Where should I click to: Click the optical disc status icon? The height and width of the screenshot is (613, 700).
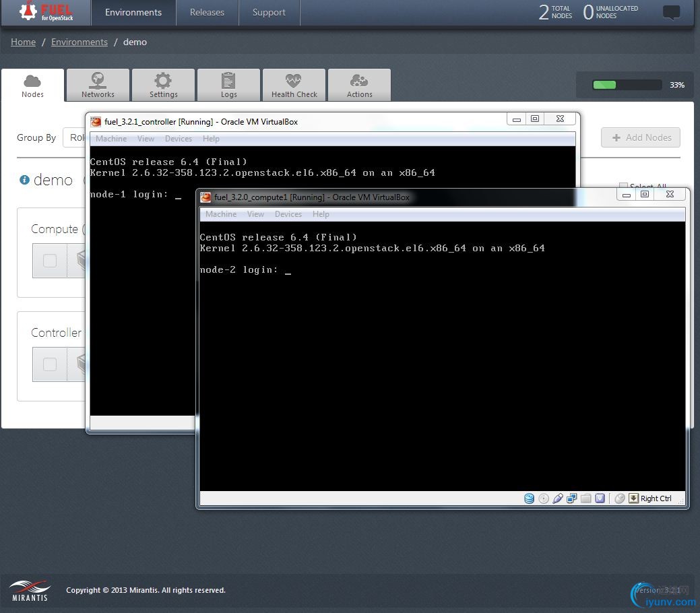tap(544, 498)
